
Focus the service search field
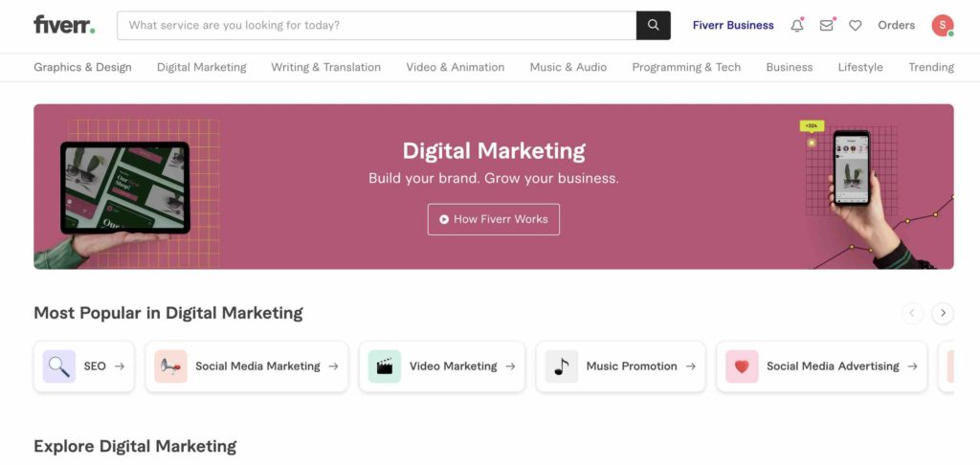377,25
